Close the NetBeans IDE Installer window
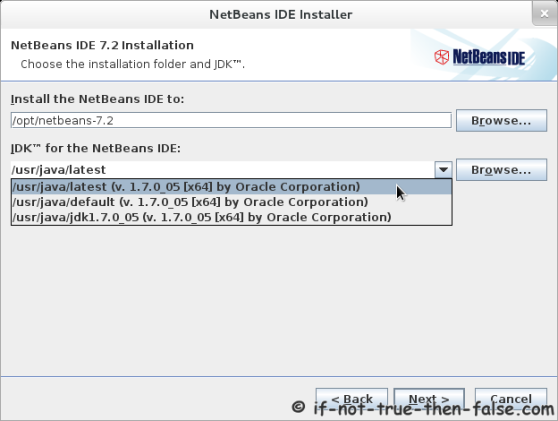This screenshot has height=421, width=558. 544,14
